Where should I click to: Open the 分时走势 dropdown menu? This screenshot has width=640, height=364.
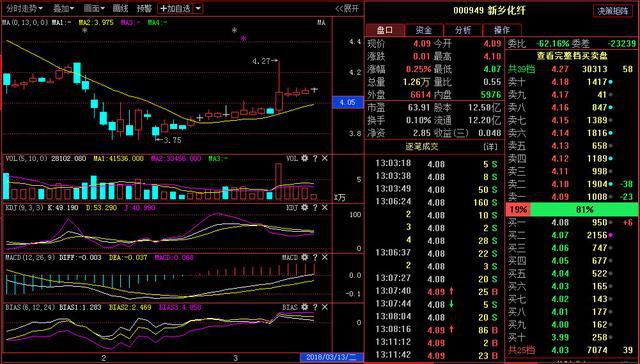pyautogui.click(x=24, y=8)
